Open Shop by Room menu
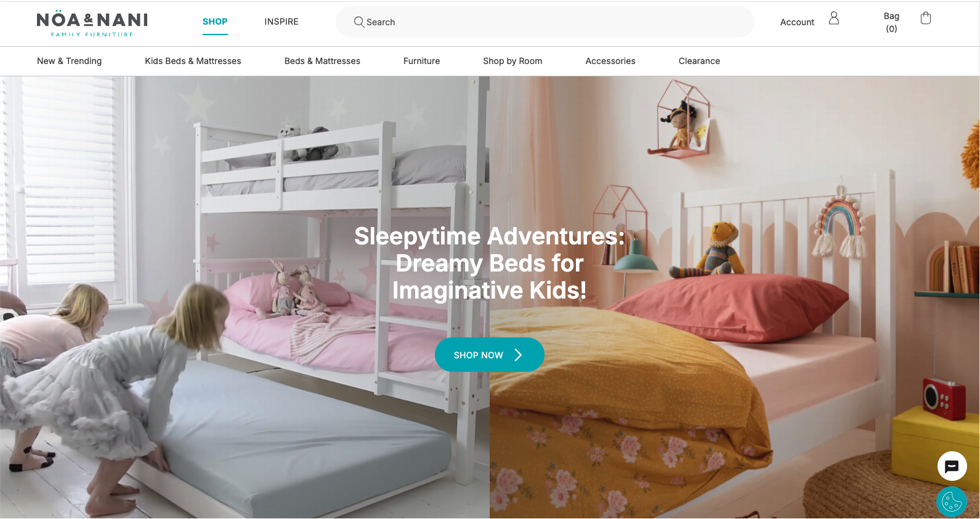This screenshot has height=519, width=980. coord(512,61)
